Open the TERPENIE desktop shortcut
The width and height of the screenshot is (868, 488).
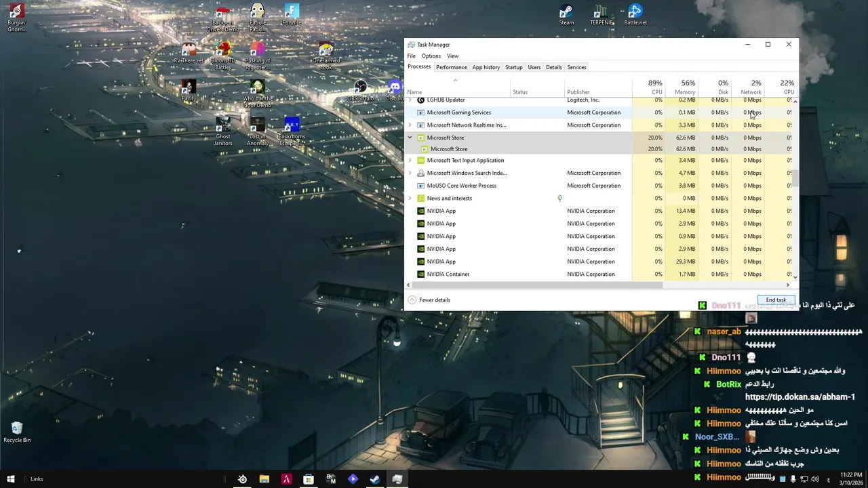(x=601, y=16)
